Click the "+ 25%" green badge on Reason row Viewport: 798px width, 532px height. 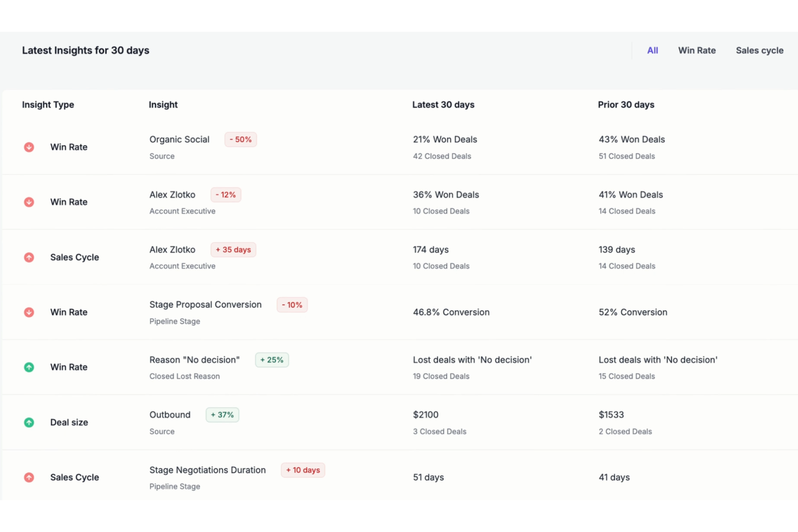pyautogui.click(x=272, y=360)
